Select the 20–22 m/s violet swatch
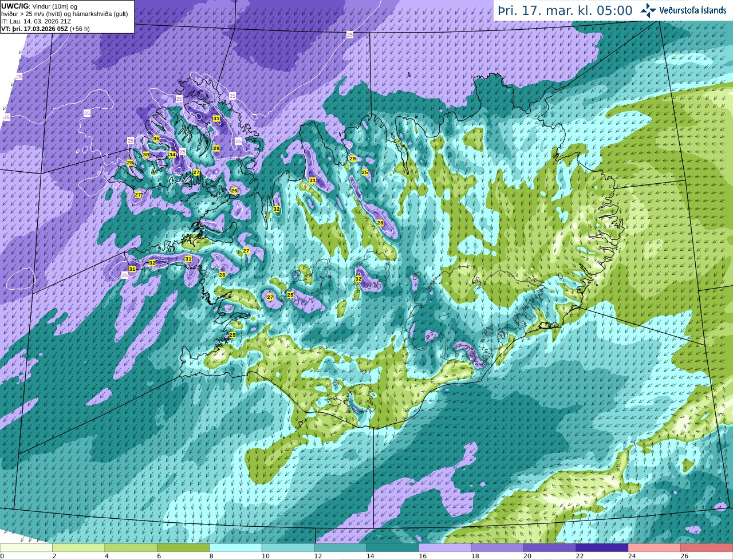Viewport: 733px width, 560px height. [550, 547]
